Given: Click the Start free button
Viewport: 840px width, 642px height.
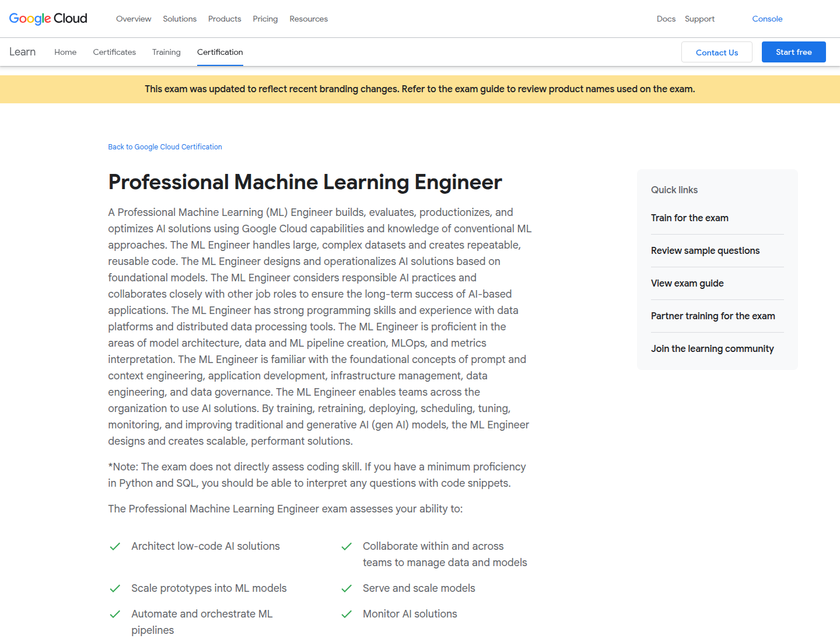Looking at the screenshot, I should [794, 52].
